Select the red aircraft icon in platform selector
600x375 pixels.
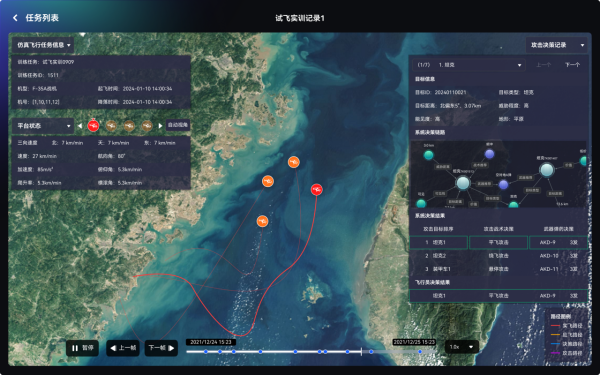click(x=93, y=125)
